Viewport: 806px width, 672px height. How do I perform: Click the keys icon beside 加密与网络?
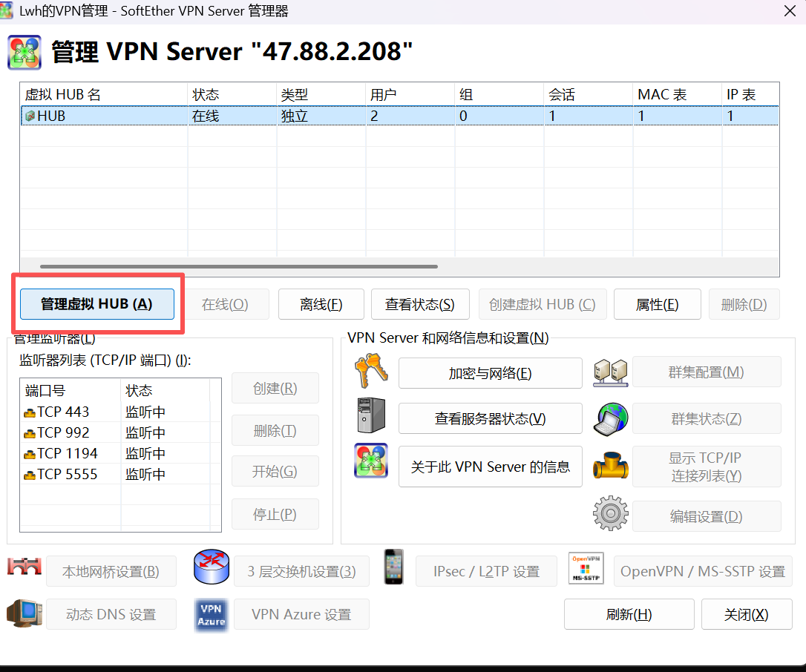tap(372, 372)
